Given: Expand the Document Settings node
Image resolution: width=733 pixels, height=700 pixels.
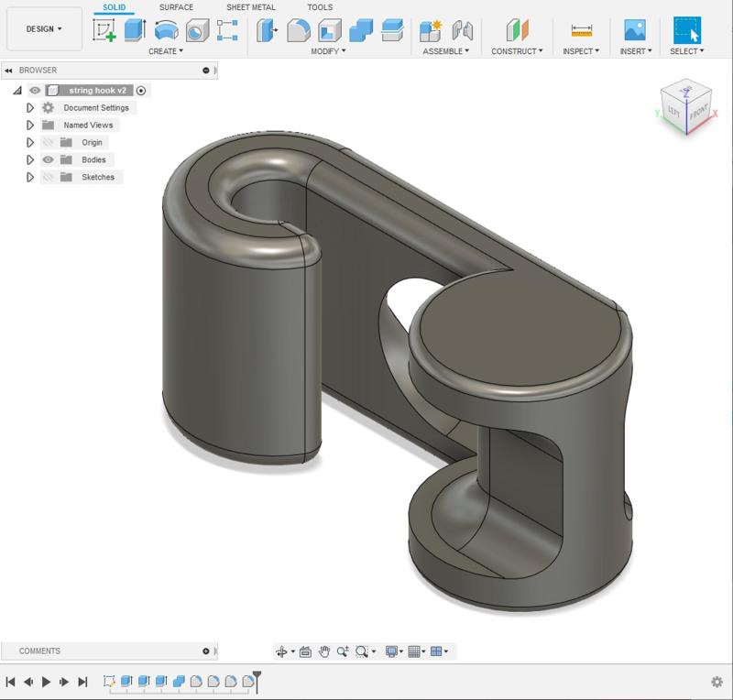Looking at the screenshot, I should 30,108.
